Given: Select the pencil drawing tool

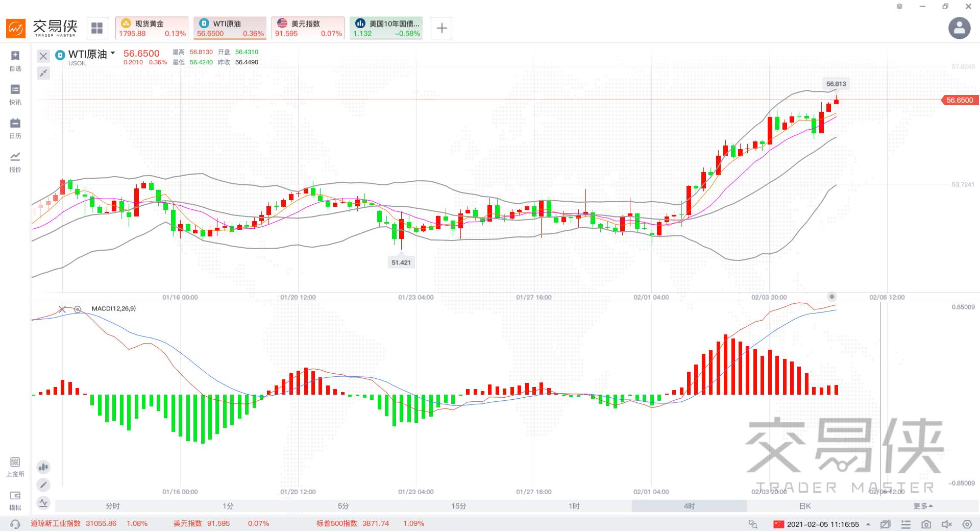Looking at the screenshot, I should tap(43, 485).
